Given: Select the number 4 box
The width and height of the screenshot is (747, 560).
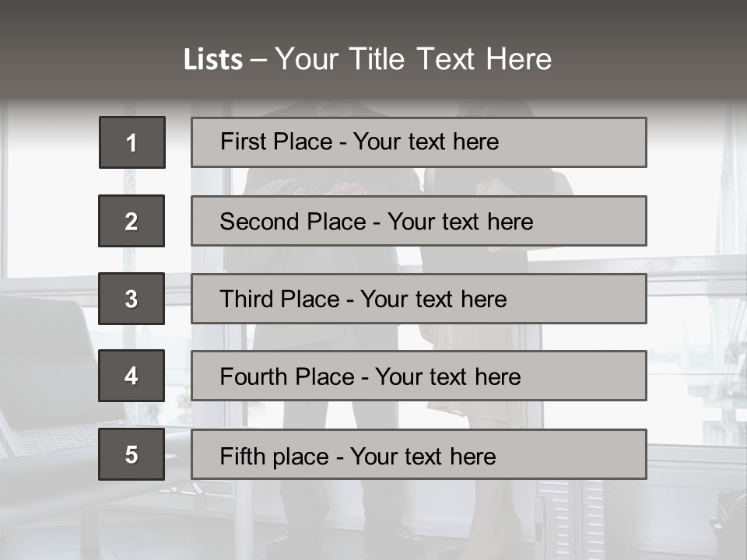Looking at the screenshot, I should [x=132, y=376].
